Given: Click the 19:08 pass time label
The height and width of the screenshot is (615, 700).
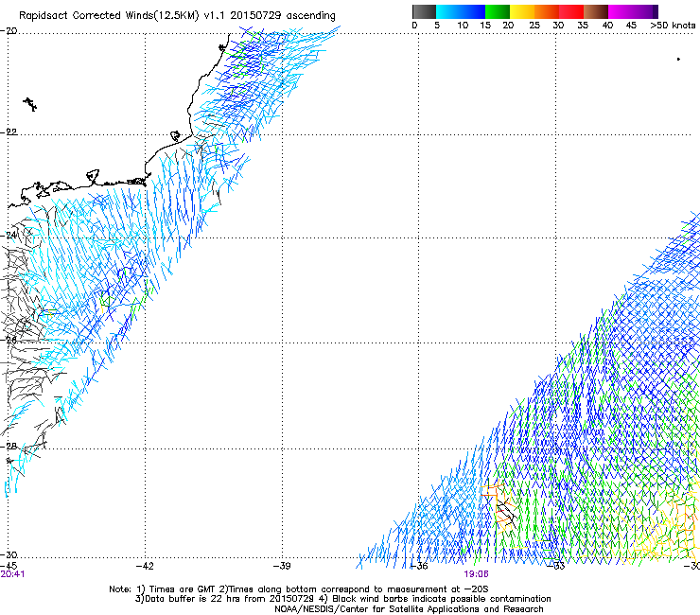Looking at the screenshot, I should tap(476, 574).
